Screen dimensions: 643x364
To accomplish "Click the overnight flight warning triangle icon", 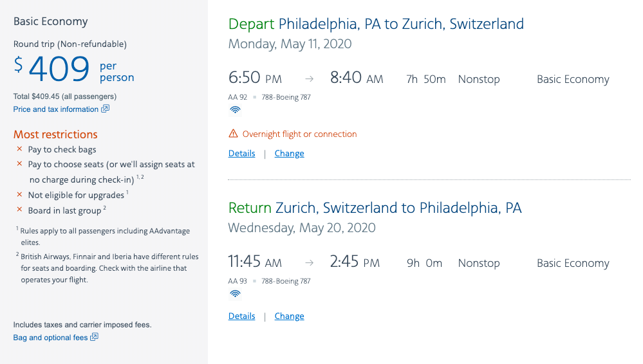I will click(x=233, y=134).
